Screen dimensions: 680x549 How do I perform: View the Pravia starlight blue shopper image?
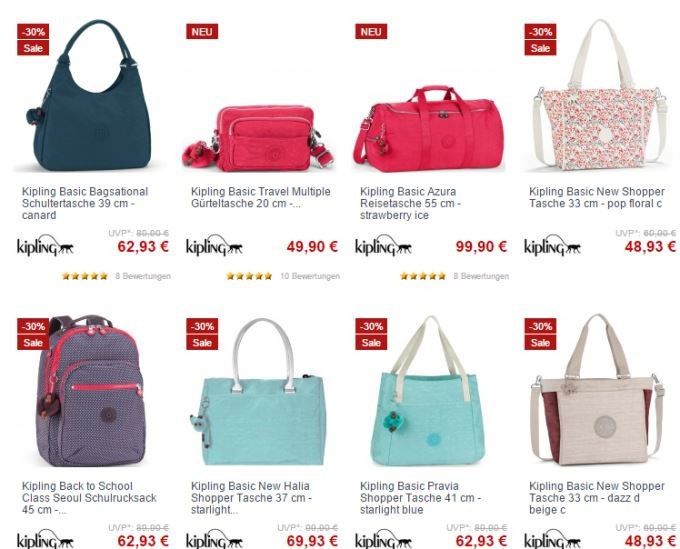pyautogui.click(x=428, y=391)
